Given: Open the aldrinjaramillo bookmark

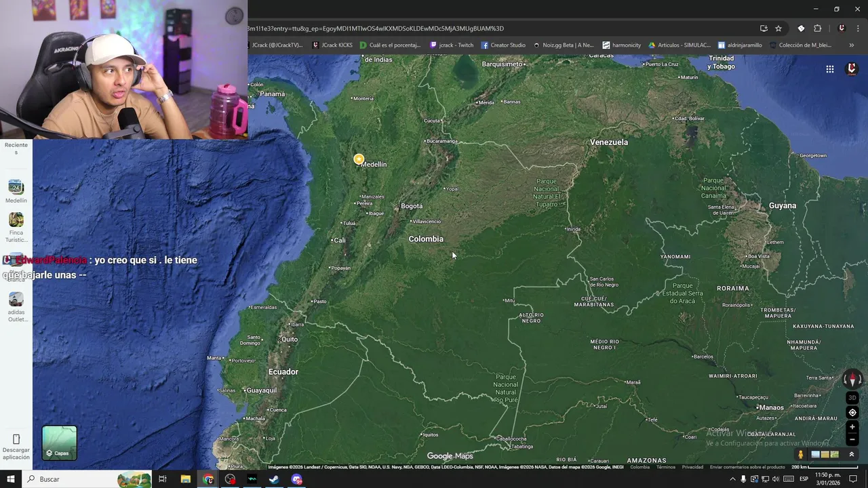Looking at the screenshot, I should 740,45.
